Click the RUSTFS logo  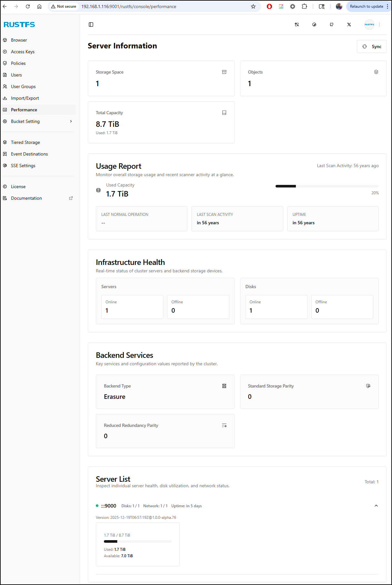pyautogui.click(x=19, y=25)
